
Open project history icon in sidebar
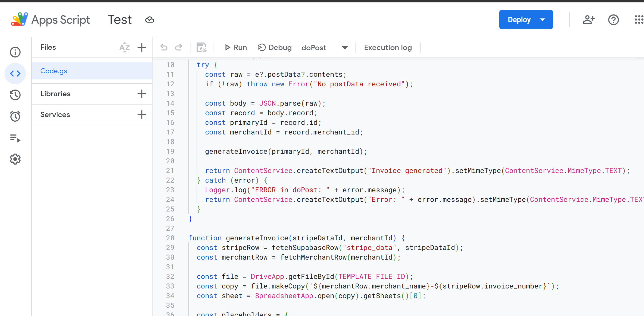point(15,95)
